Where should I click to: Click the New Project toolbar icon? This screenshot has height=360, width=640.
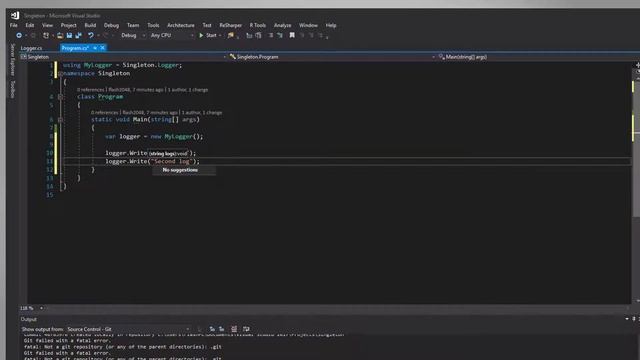pyautogui.click(x=46, y=36)
